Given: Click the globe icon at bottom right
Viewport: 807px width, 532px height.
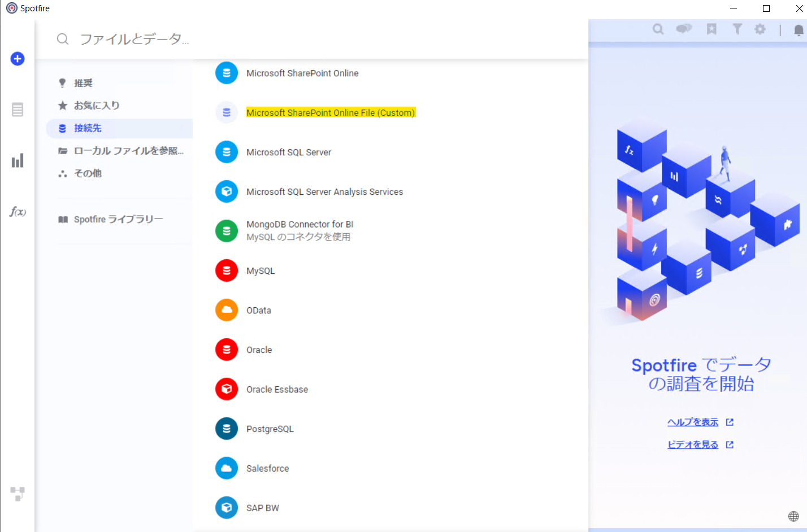Looking at the screenshot, I should coord(793,516).
